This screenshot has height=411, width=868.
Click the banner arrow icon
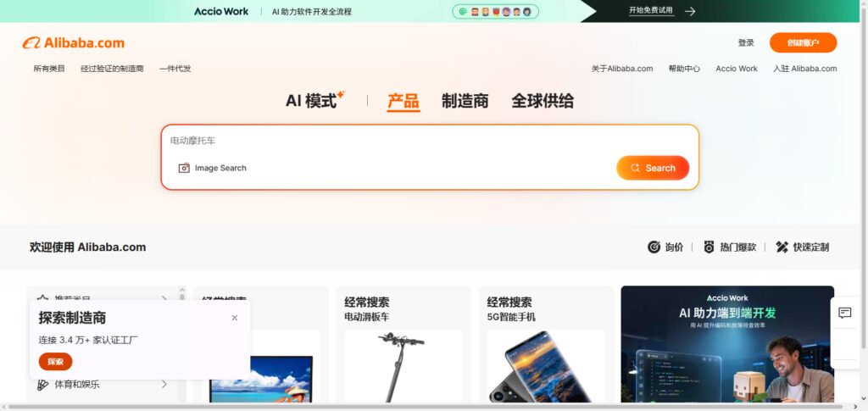tap(690, 11)
